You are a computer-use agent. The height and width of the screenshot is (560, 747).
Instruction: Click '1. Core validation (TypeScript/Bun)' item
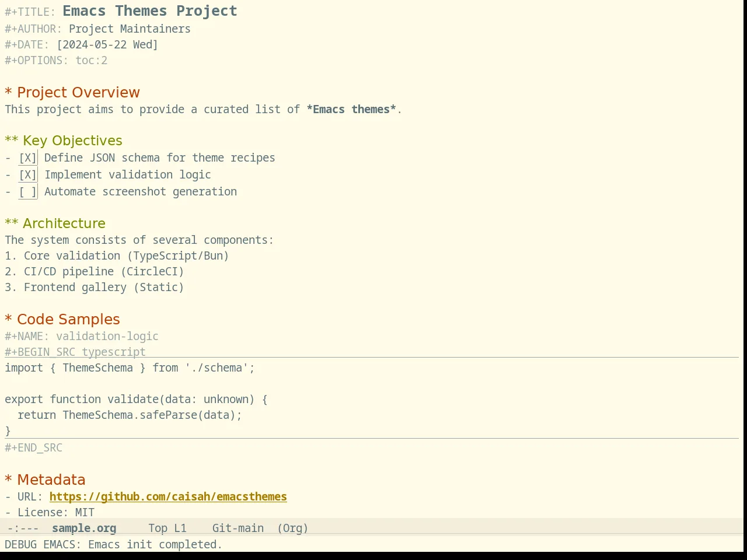[x=117, y=256]
